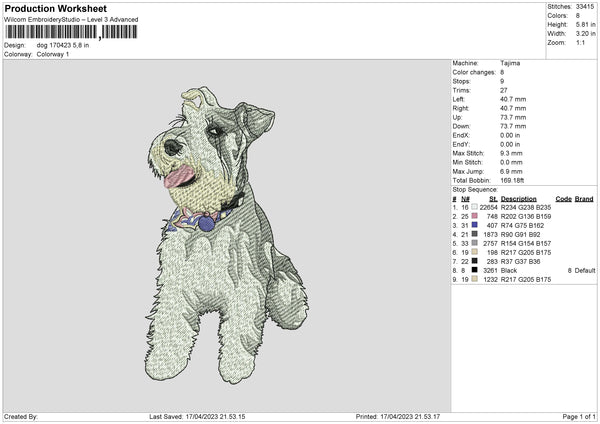Select stitch count 22654 in stop 1
Image resolution: width=600 pixels, height=424 pixels.
tap(489, 207)
